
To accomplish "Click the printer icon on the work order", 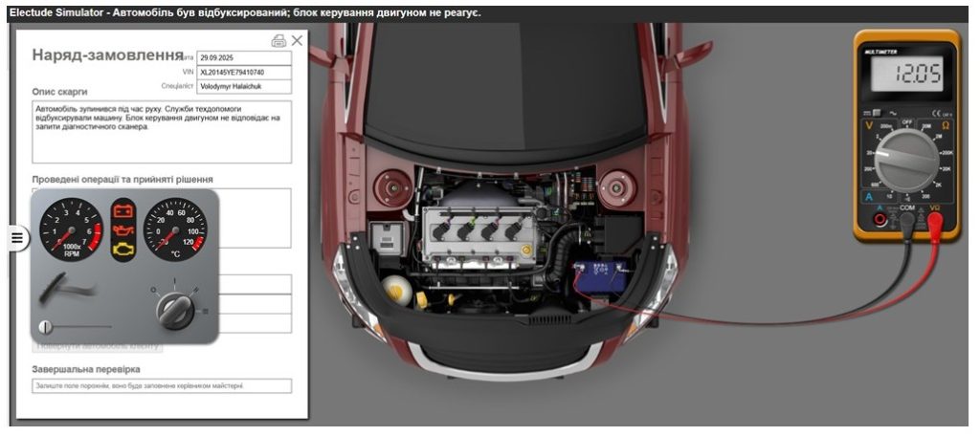I will (x=278, y=40).
